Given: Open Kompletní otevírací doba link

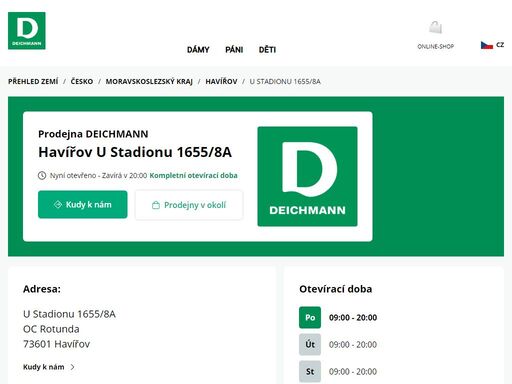Looking at the screenshot, I should pos(193,175).
